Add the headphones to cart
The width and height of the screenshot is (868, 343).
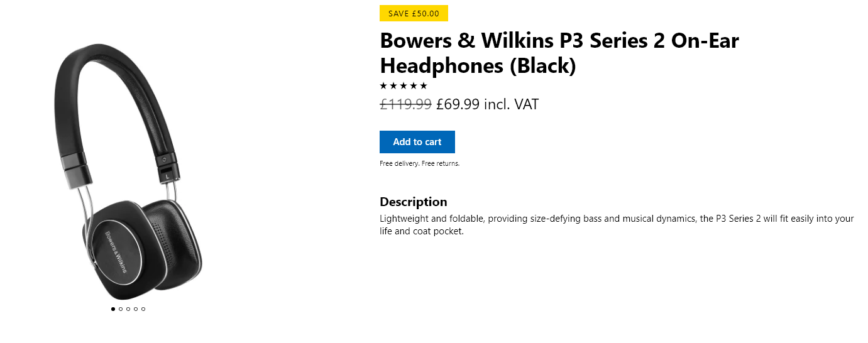coord(417,142)
